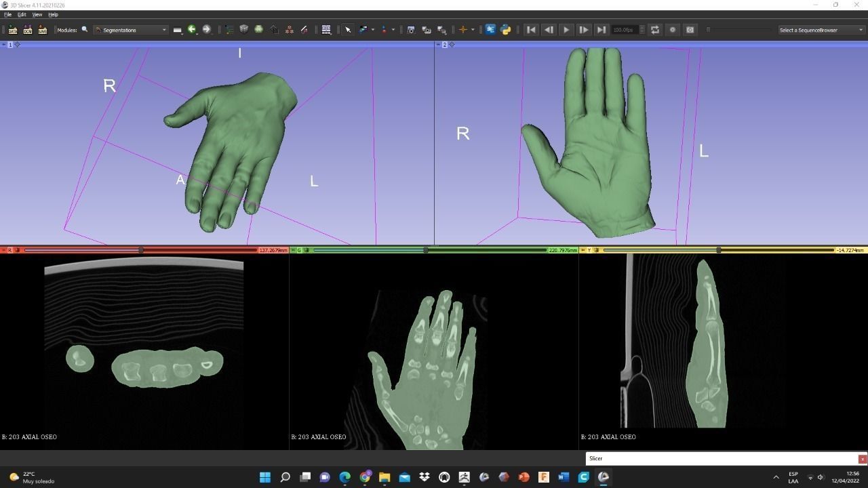This screenshot has height=488, width=868.
Task: Click pin icon of 3D view 2
Action: click(438, 45)
